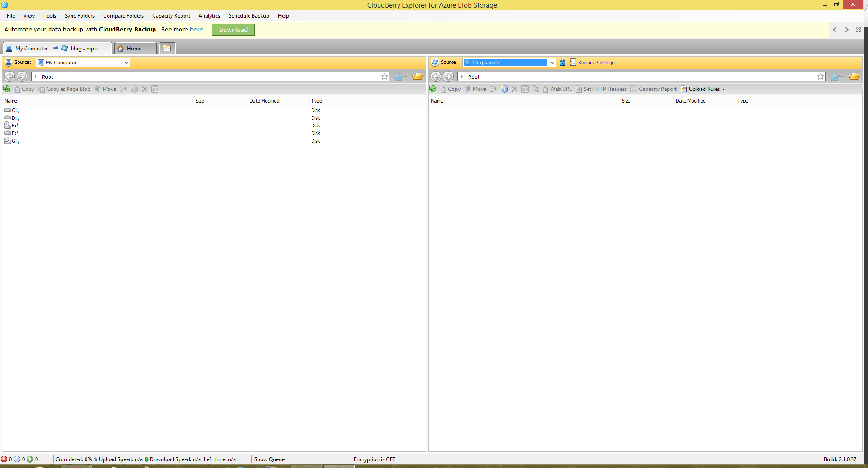Click the rename icon in the left toolbar

124,89
